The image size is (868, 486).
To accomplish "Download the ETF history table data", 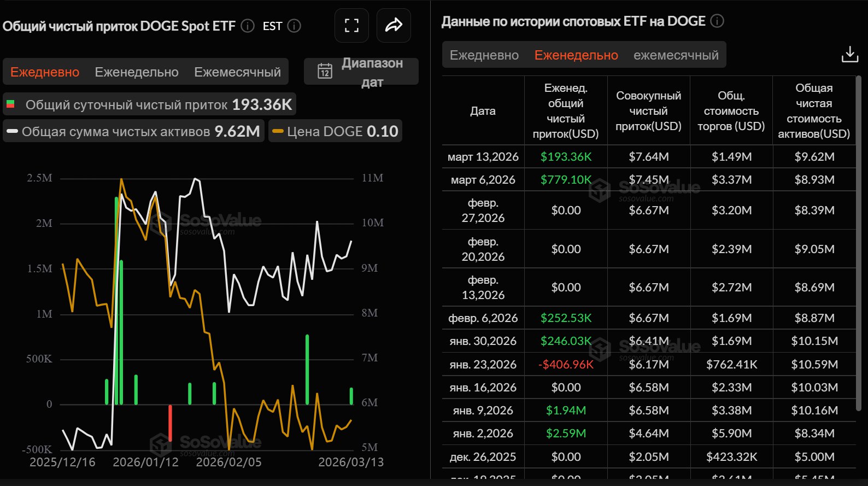I will point(850,54).
